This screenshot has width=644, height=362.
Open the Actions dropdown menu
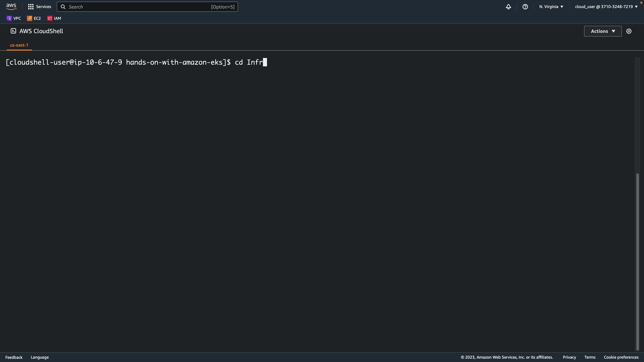(602, 31)
